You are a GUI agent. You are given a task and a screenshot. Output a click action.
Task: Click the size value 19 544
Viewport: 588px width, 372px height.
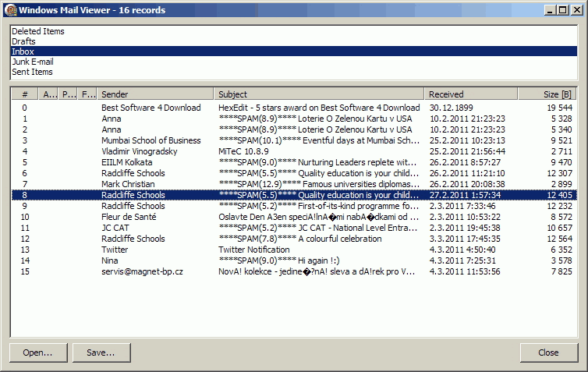pyautogui.click(x=559, y=108)
